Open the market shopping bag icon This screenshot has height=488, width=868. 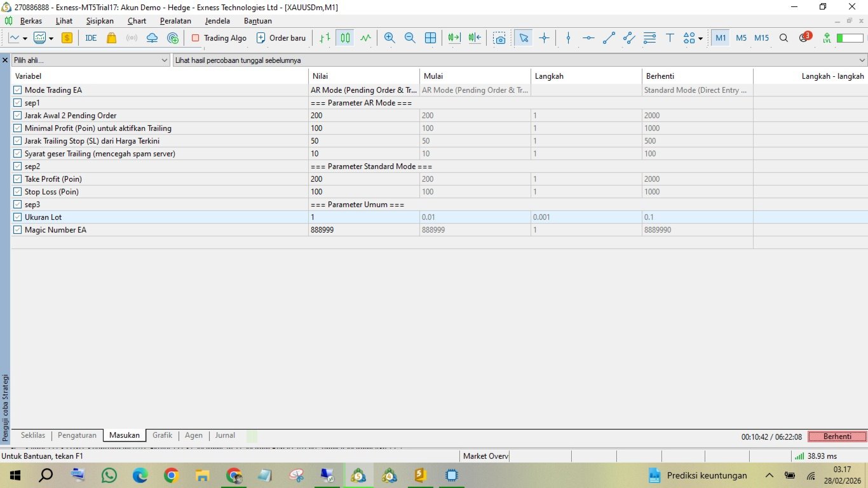112,38
